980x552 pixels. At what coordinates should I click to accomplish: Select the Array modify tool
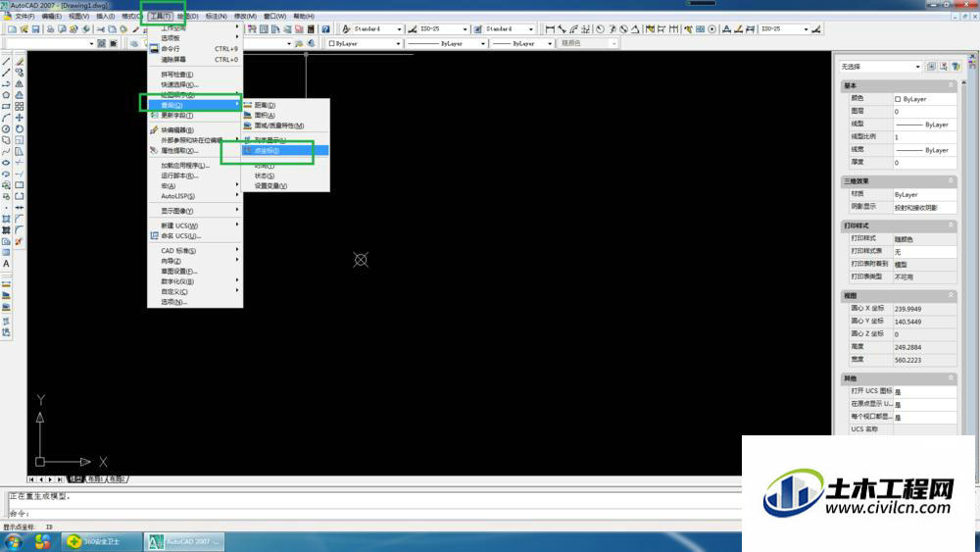tap(20, 106)
